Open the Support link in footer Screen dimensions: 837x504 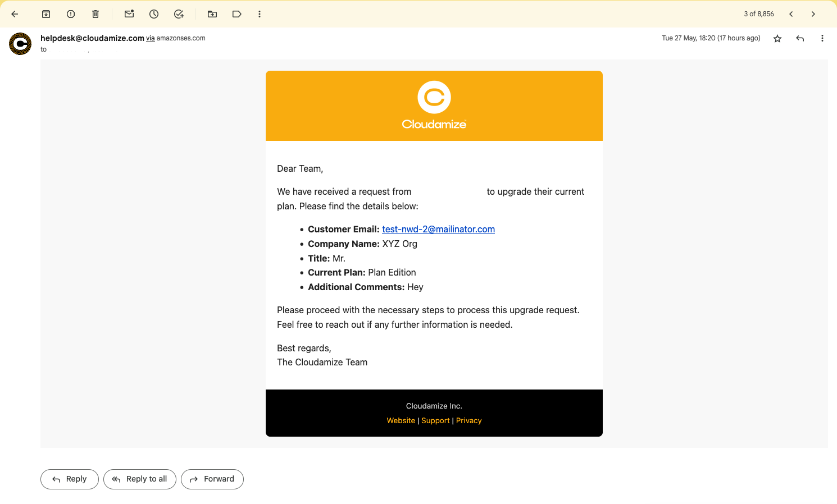tap(435, 420)
